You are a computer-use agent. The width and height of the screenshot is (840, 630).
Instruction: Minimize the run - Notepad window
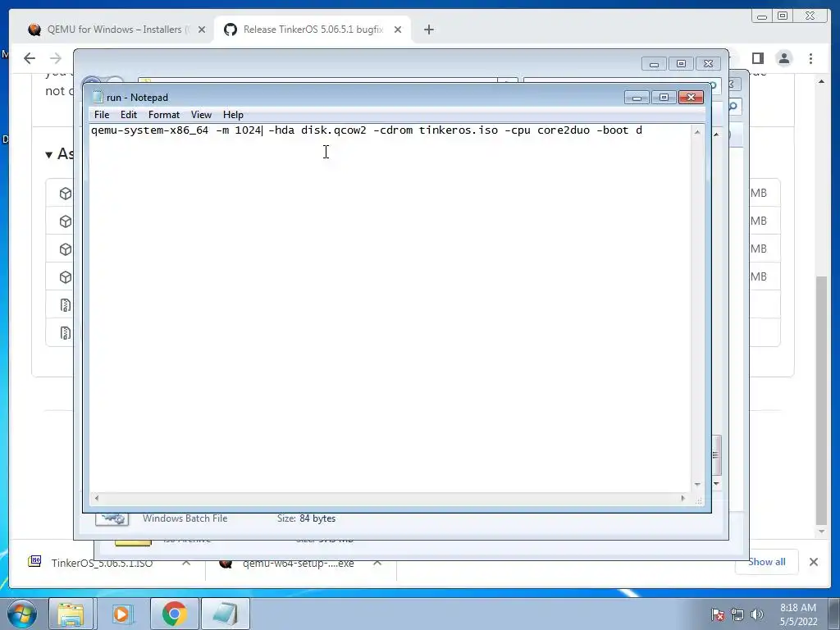pyautogui.click(x=637, y=98)
